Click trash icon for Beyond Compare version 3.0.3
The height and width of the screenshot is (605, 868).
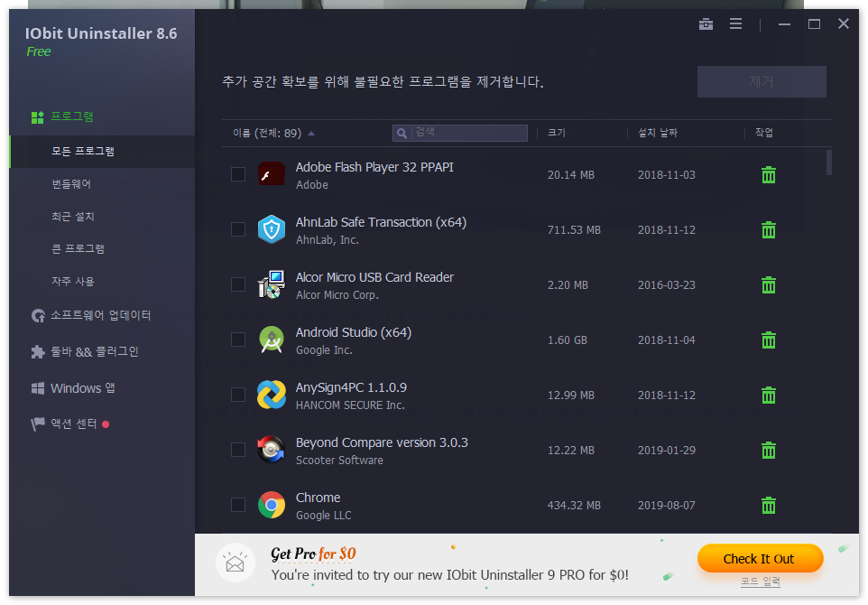[x=769, y=450]
